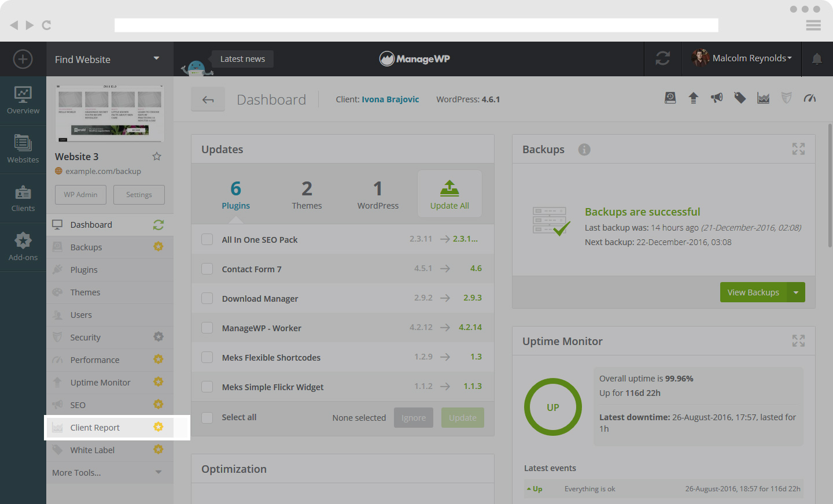Click the example.com/backup site URL
Viewport: 833px width, 504px height.
coord(103,171)
